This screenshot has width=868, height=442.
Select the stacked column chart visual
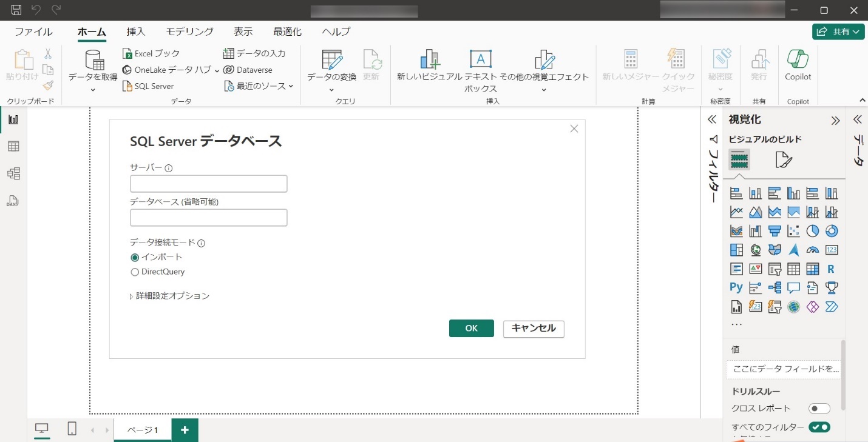(755, 193)
